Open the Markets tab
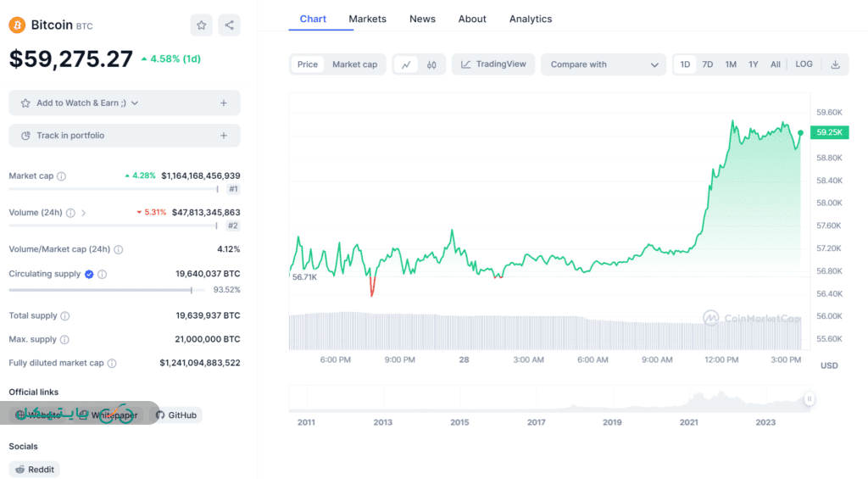The width and height of the screenshot is (868, 479). coord(367,19)
